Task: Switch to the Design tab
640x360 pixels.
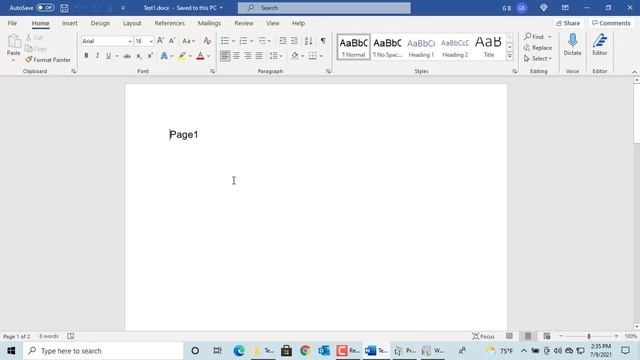Action: click(100, 23)
